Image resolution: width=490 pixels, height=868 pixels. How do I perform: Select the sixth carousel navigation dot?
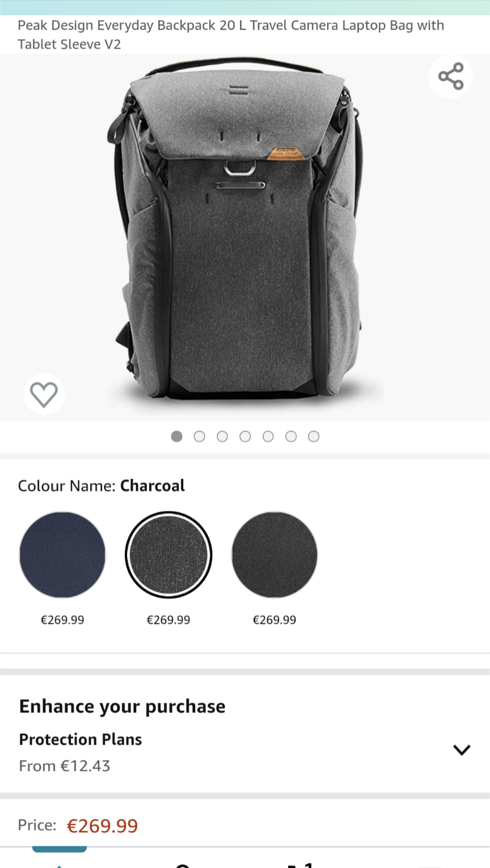pyautogui.click(x=291, y=436)
